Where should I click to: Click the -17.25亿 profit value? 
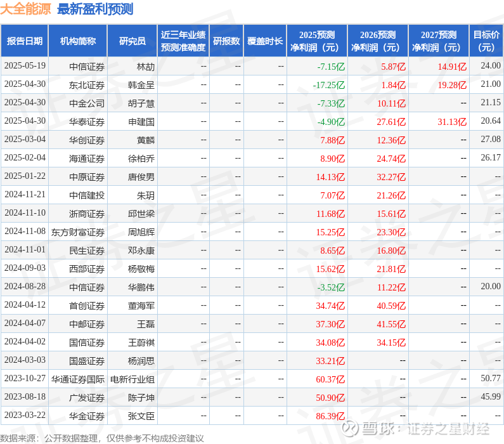[x=329, y=85]
